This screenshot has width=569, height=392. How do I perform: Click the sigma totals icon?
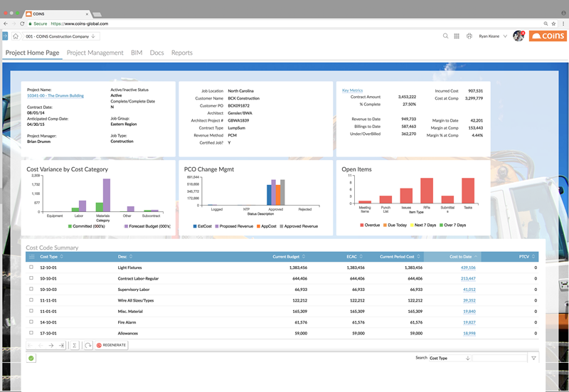75,346
